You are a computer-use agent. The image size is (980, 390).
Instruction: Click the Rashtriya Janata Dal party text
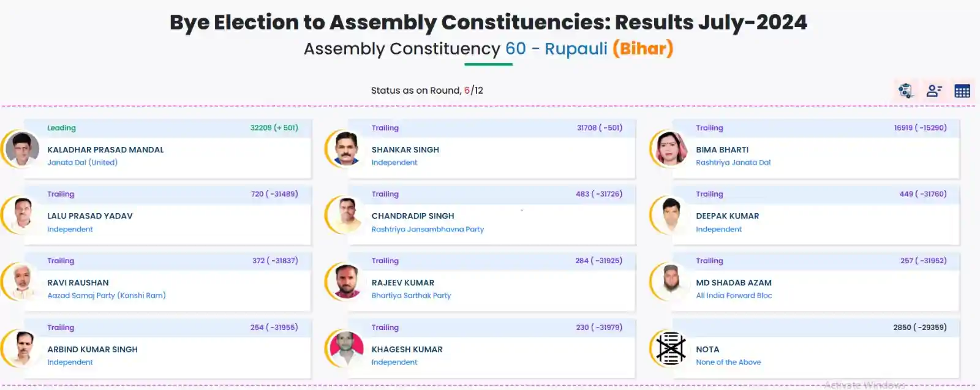[x=733, y=162]
